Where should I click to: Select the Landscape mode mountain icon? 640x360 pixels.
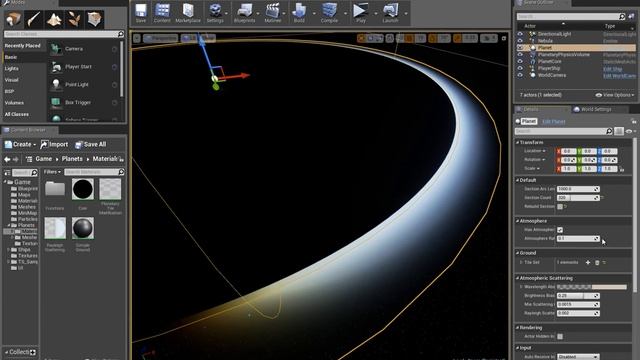[54, 19]
